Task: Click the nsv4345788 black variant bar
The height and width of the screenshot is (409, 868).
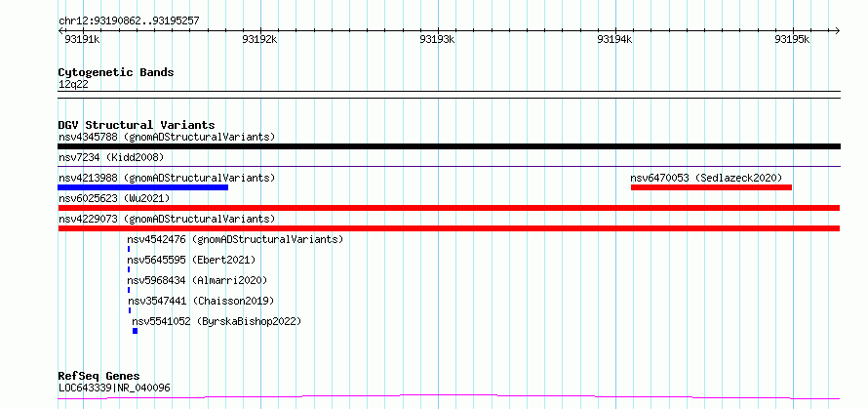Action: [x=449, y=146]
